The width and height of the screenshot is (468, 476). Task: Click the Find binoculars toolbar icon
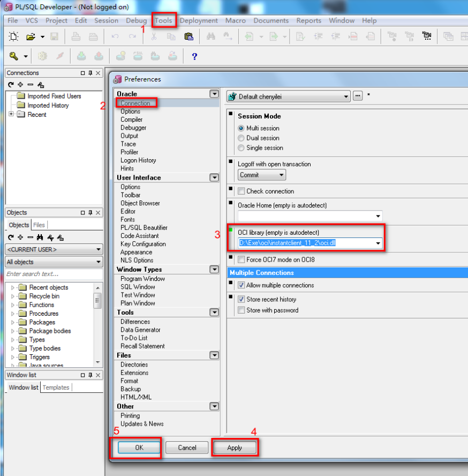211,37
